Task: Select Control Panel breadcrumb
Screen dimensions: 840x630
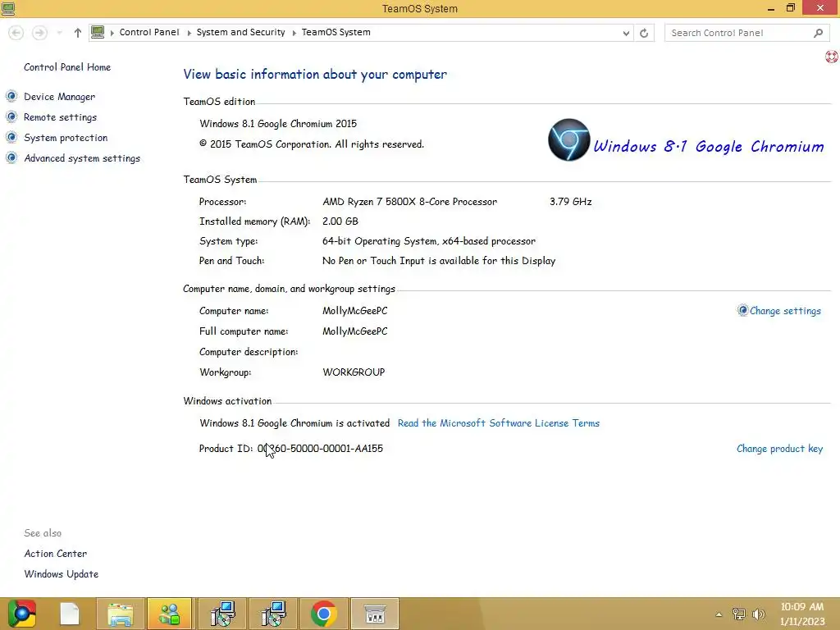Action: pyautogui.click(x=149, y=32)
